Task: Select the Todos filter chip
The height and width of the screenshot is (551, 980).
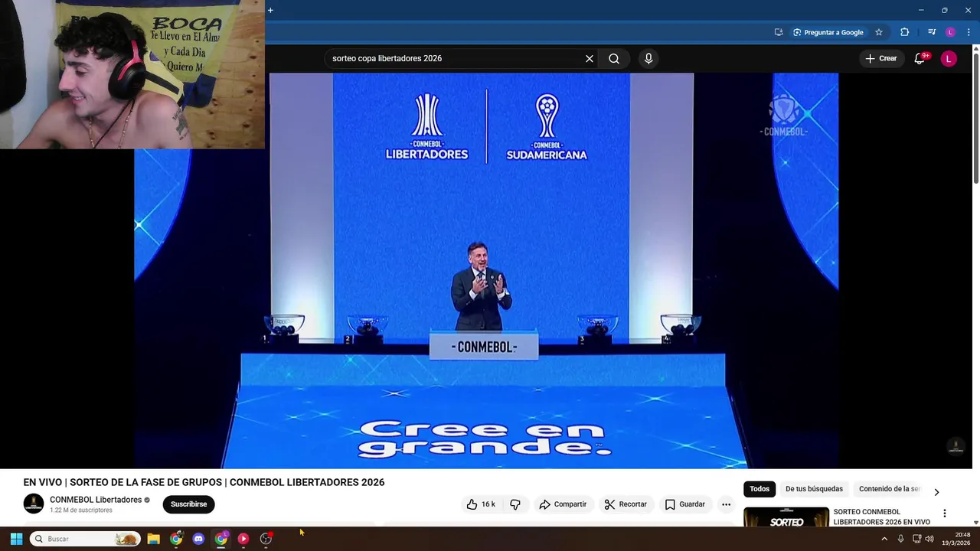Action: click(x=759, y=489)
